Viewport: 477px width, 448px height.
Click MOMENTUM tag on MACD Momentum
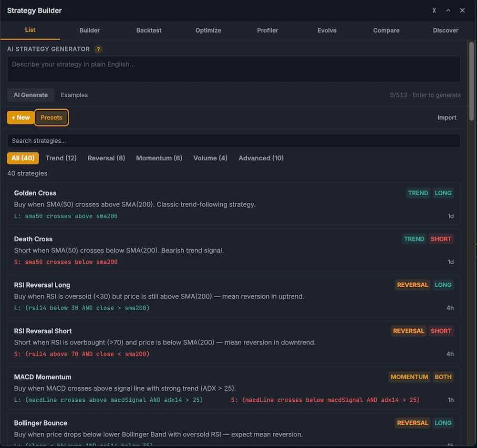409,377
